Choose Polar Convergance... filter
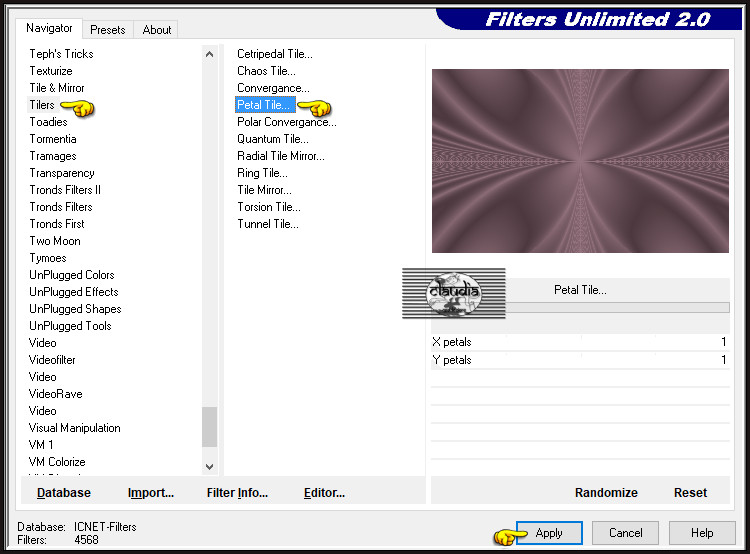The height and width of the screenshot is (554, 750). coord(287,122)
